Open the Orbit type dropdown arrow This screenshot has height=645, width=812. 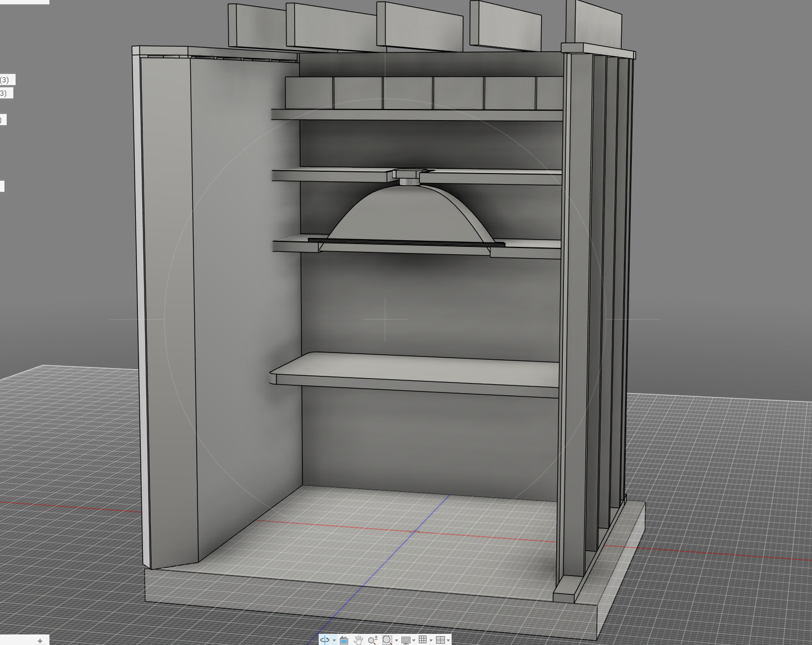334,641
